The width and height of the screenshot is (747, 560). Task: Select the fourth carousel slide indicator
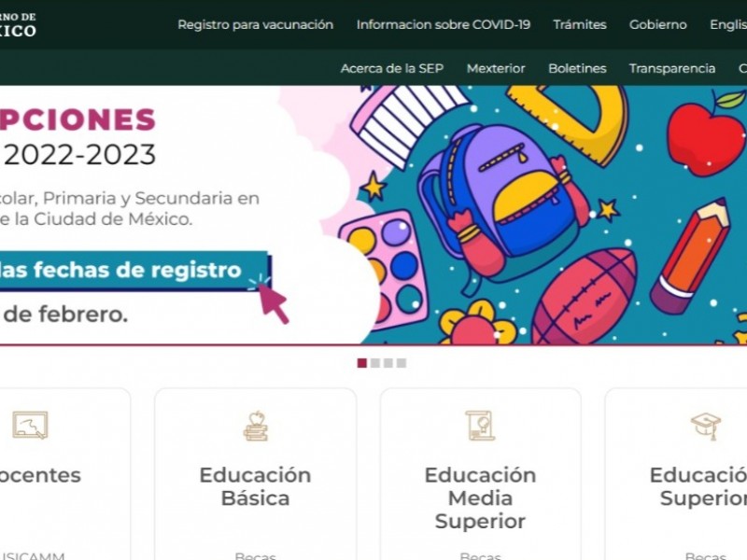pos(402,363)
